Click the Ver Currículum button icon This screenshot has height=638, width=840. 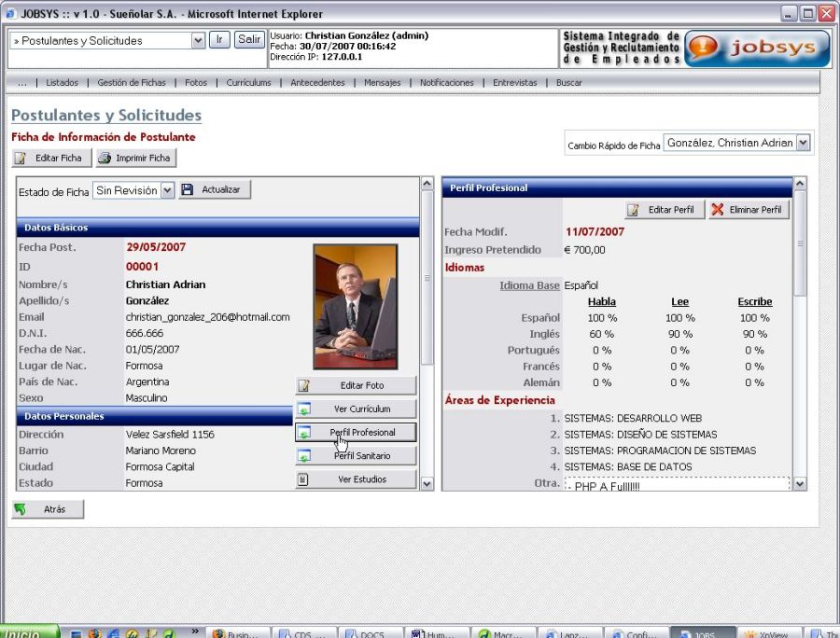(x=303, y=409)
